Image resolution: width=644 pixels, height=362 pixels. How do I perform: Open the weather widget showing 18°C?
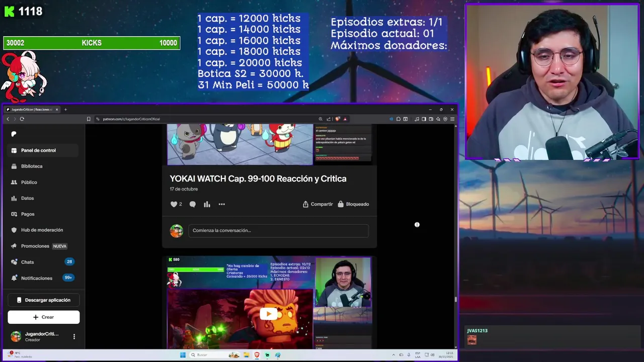tap(20, 354)
